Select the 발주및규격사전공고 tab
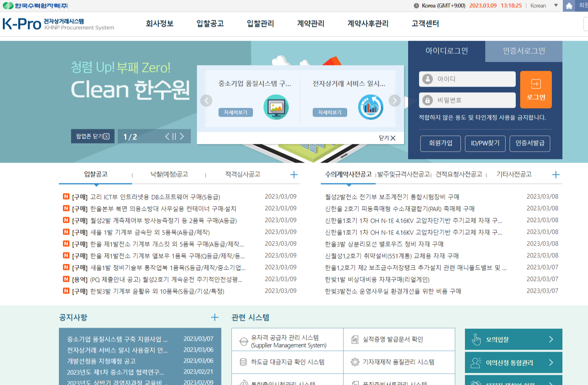Screen dimensions: 588x385 tap(404, 174)
